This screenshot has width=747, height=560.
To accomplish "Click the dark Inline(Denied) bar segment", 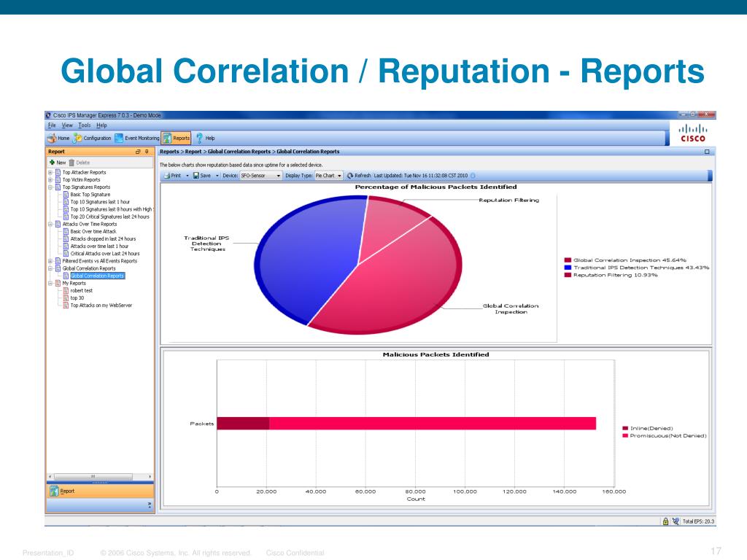I will pyautogui.click(x=243, y=424).
